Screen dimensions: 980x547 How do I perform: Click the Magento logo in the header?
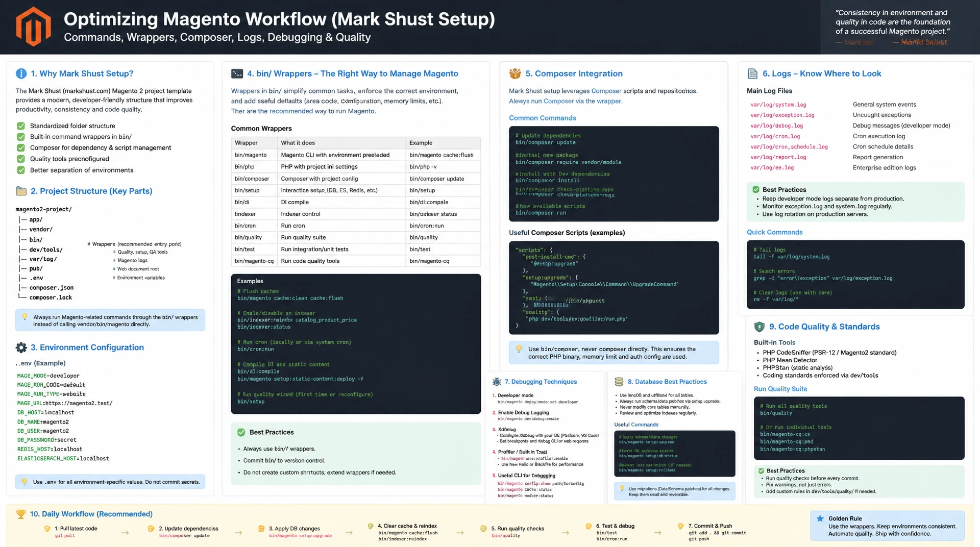[33, 27]
